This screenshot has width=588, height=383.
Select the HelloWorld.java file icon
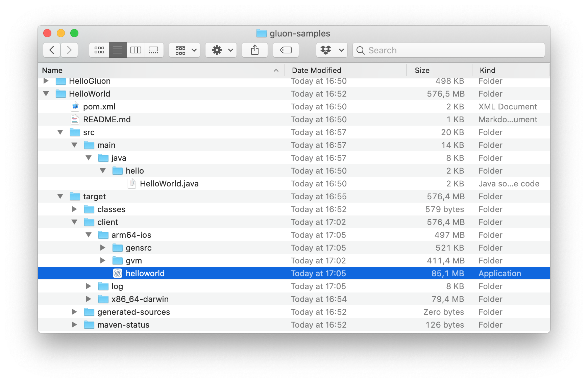132,183
